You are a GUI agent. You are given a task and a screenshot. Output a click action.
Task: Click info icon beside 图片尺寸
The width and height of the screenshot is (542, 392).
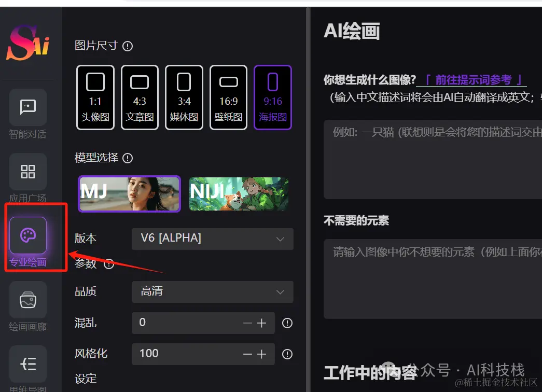(x=128, y=46)
